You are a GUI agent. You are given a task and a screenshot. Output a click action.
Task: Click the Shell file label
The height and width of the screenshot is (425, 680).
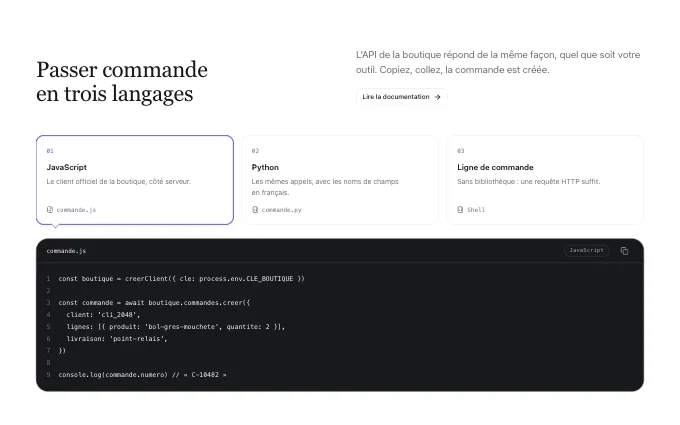[476, 210]
